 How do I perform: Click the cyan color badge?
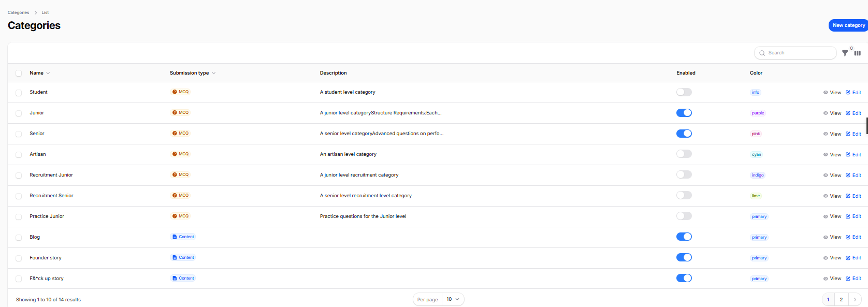point(756,154)
